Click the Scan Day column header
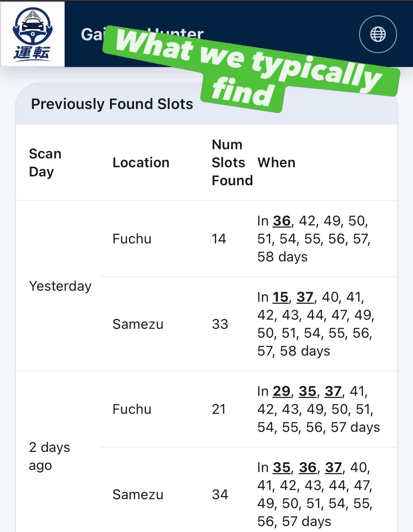The image size is (413, 532). pyautogui.click(x=45, y=163)
